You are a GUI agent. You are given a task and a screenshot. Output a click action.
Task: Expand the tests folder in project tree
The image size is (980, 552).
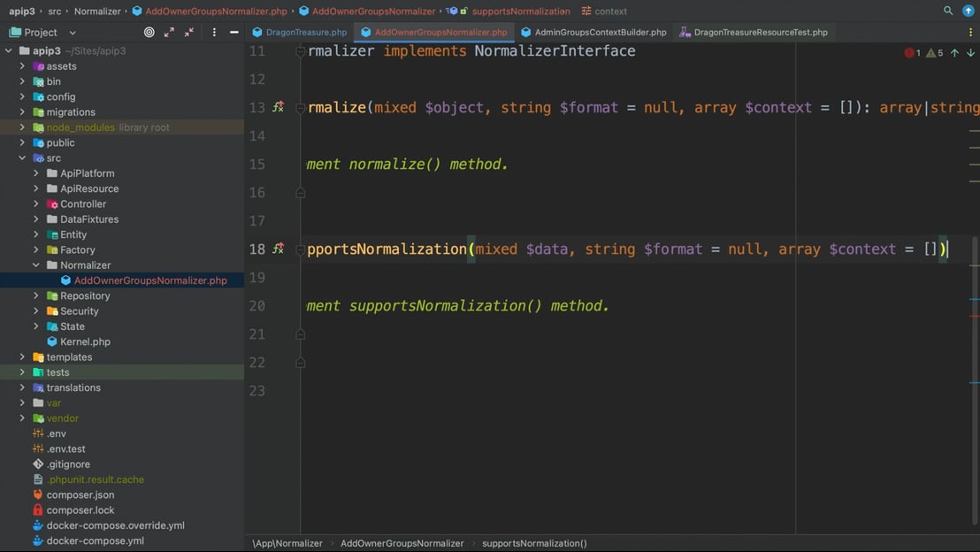(x=22, y=372)
